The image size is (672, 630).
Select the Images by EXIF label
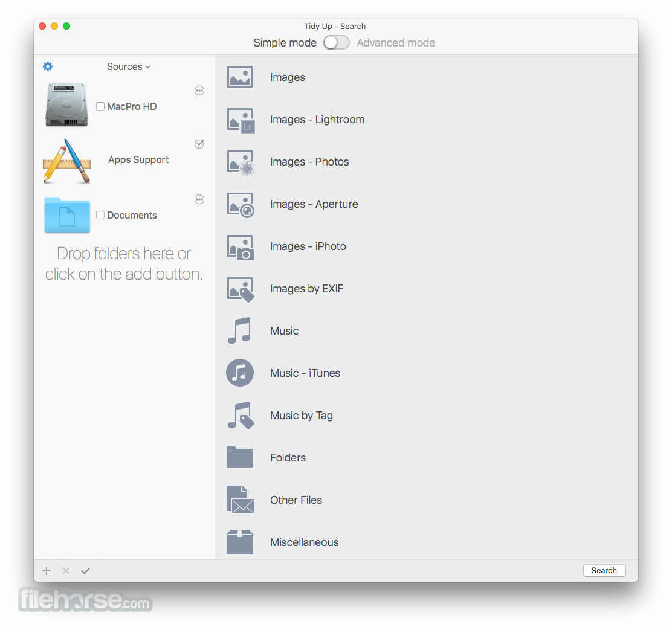[x=306, y=289]
